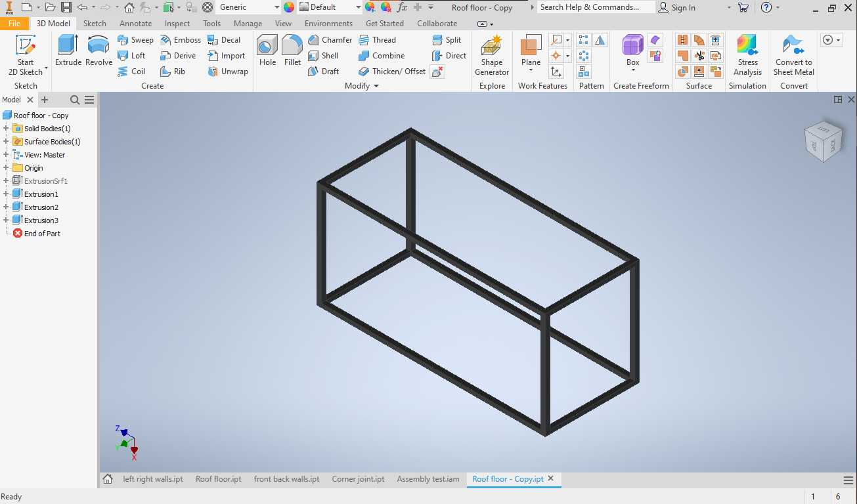Select the Hole tool
Viewport: 857px width, 504px height.
coord(267,51)
